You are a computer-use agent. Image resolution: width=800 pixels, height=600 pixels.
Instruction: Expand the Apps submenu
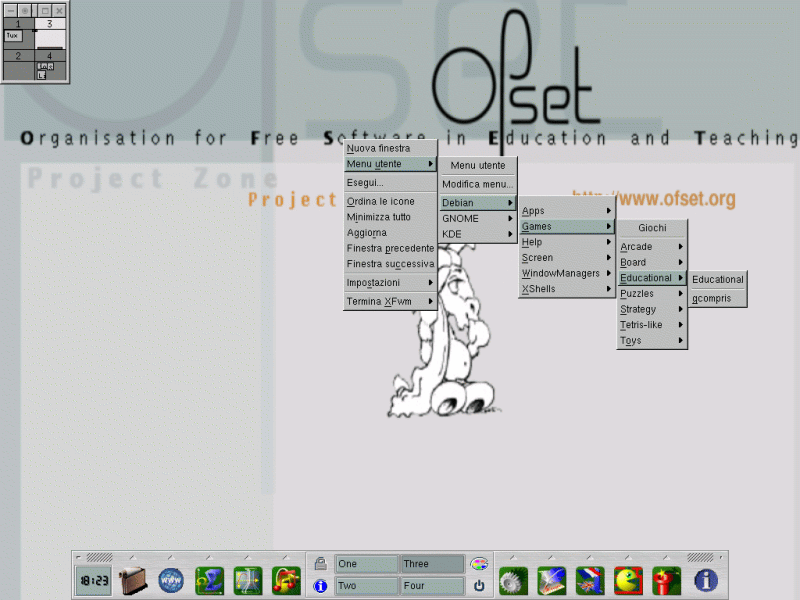click(566, 211)
